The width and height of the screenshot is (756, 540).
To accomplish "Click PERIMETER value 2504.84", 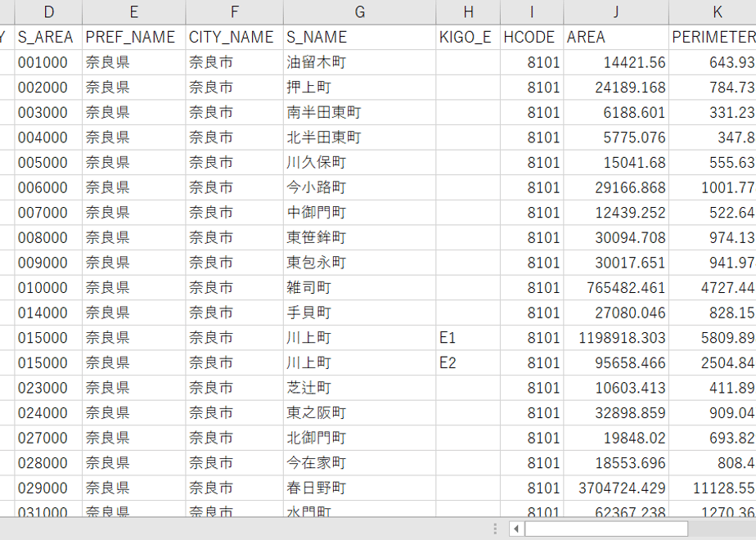I will pos(713,363).
